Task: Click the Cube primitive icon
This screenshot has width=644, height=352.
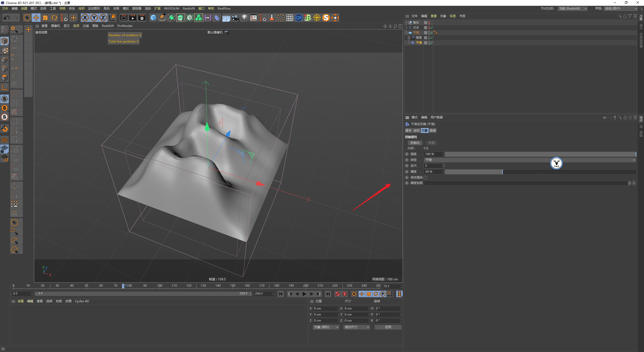Action: 153,18
